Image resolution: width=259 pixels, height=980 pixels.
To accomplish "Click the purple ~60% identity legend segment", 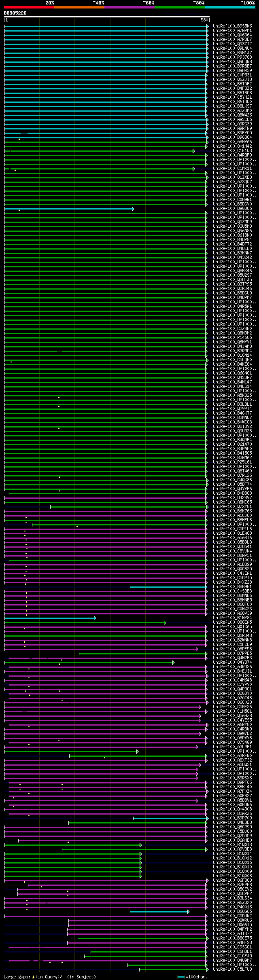I will [x=129, y=7].
